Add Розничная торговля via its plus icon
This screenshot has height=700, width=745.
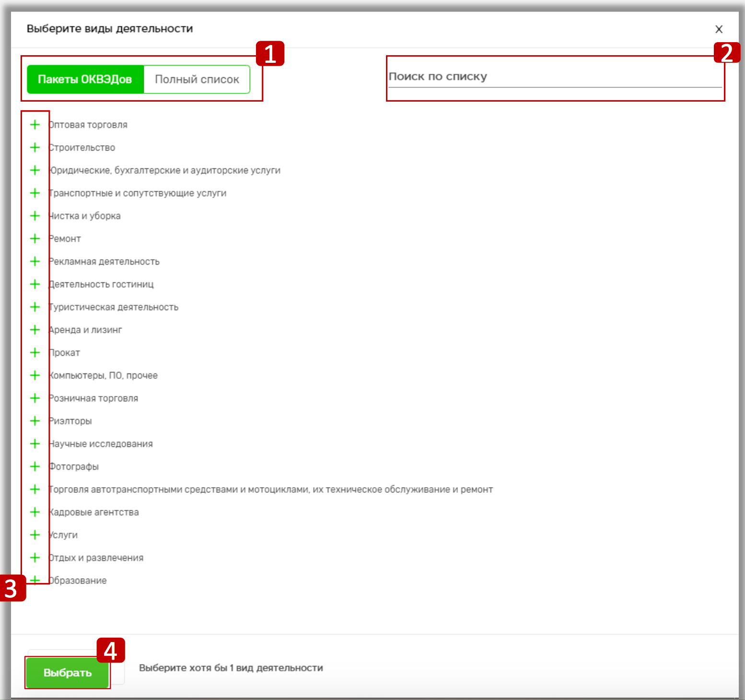35,398
